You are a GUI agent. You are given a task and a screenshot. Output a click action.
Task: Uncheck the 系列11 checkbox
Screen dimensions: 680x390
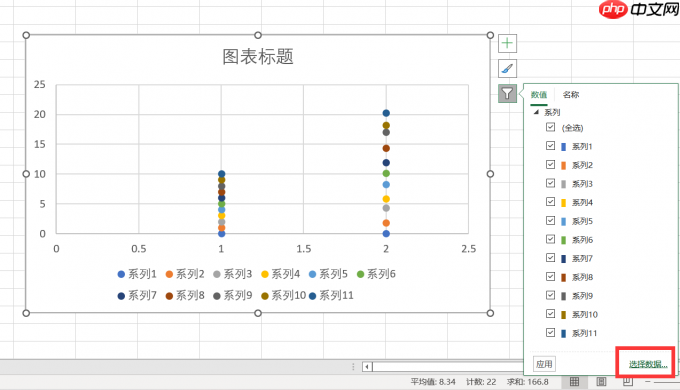tap(550, 333)
